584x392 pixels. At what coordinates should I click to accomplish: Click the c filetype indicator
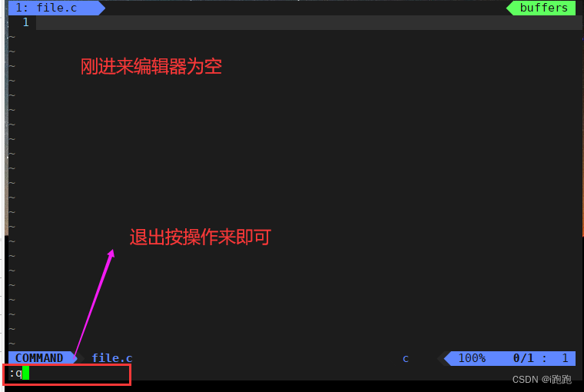click(406, 358)
